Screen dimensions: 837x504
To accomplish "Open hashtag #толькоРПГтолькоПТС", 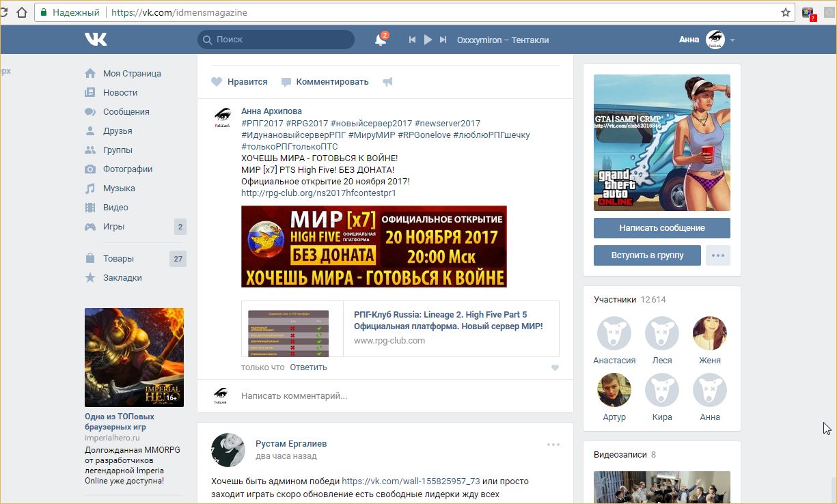I will pyautogui.click(x=289, y=146).
